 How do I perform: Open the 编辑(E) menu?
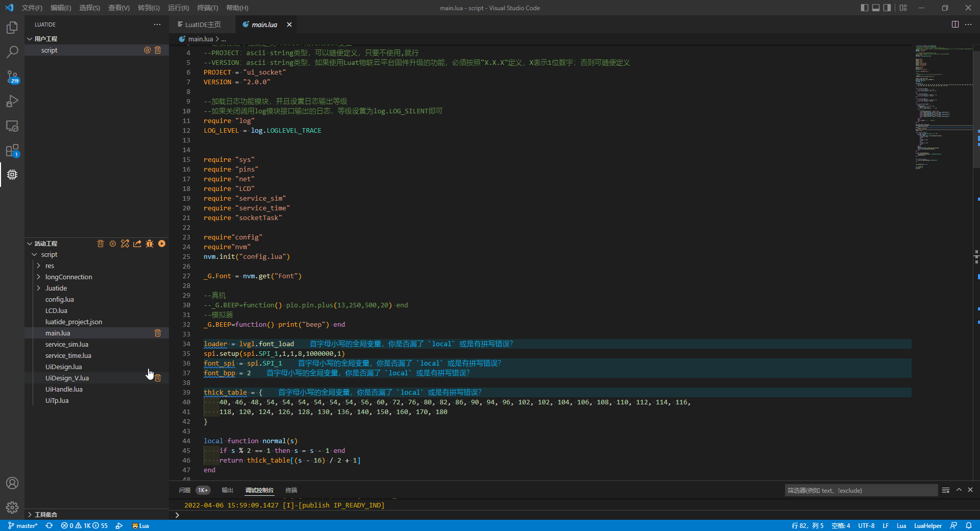pos(61,8)
